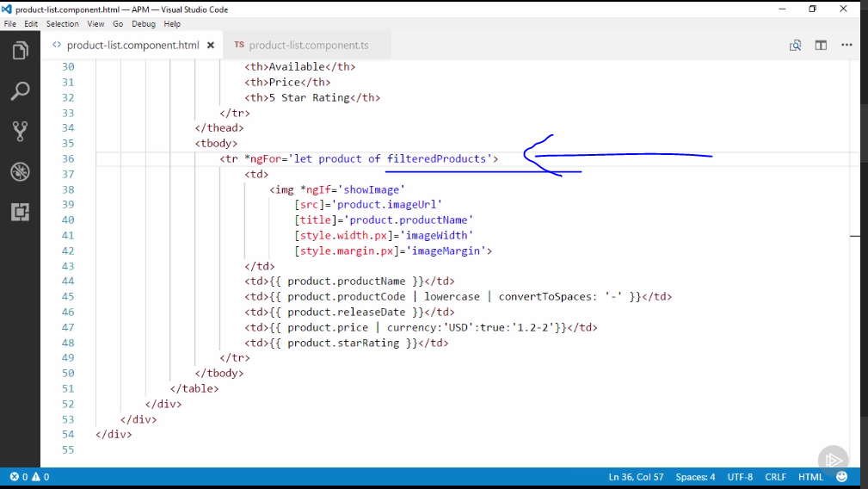The width and height of the screenshot is (868, 489).
Task: Change language mode via HTML indicator
Action: [x=810, y=477]
